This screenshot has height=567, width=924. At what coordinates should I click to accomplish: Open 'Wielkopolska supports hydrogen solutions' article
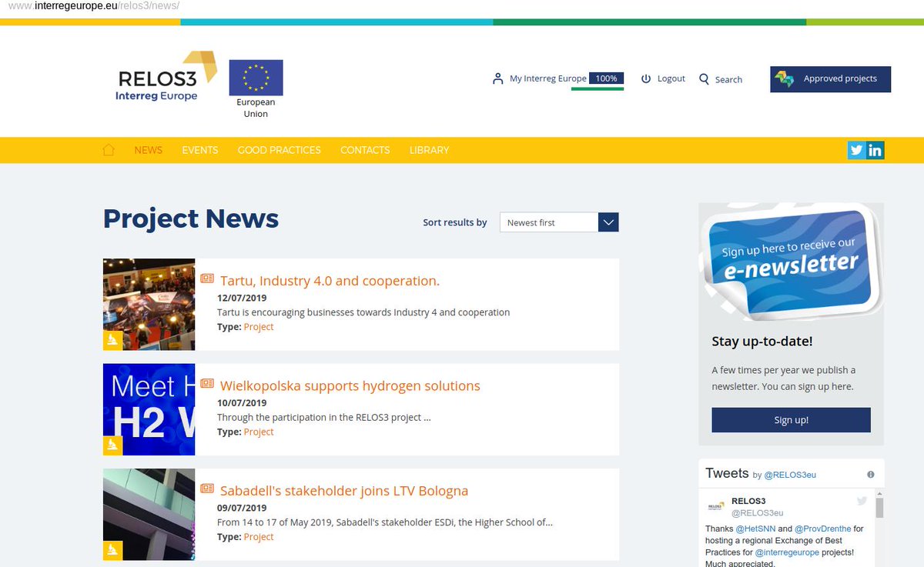350,385
